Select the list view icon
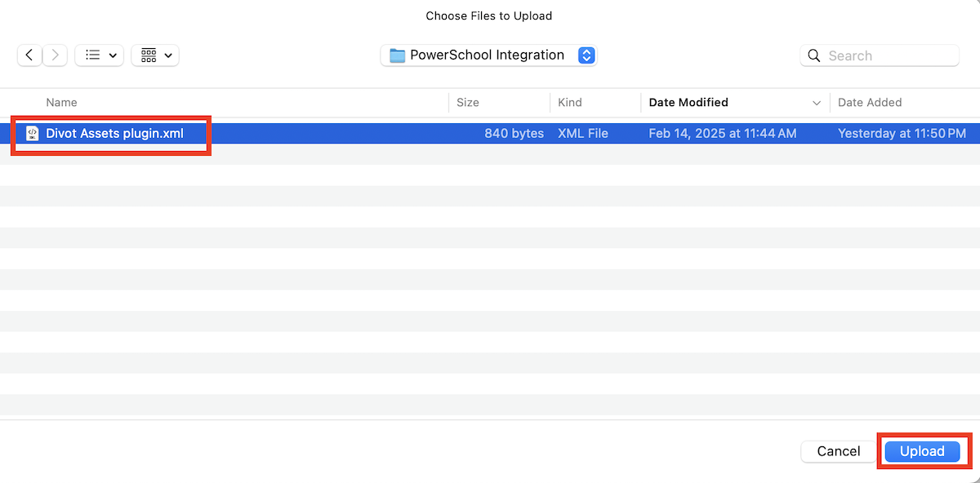 (93, 55)
